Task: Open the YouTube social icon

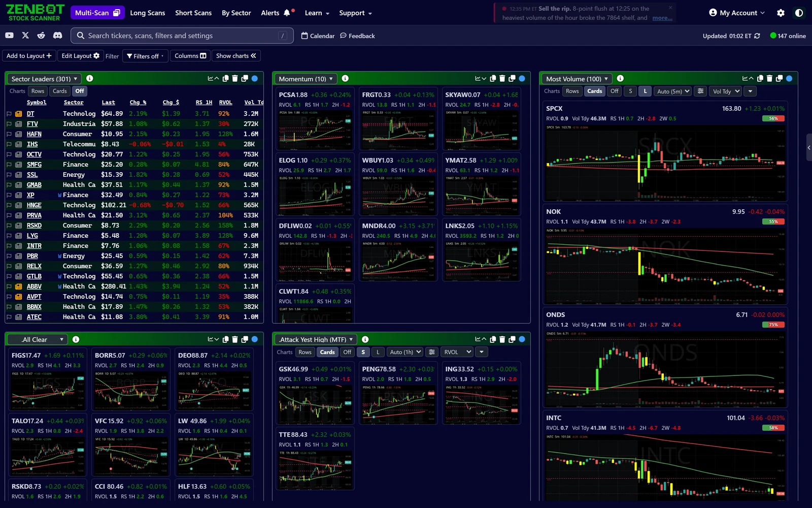Action: (9, 36)
